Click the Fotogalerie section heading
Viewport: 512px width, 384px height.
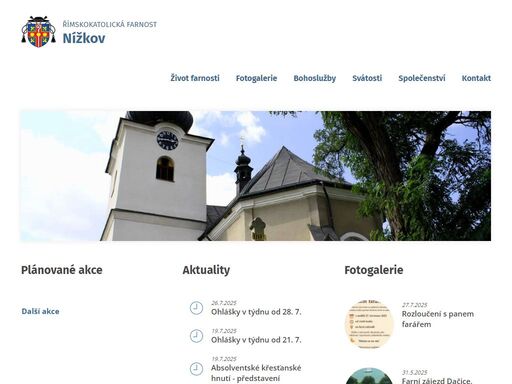tap(374, 270)
